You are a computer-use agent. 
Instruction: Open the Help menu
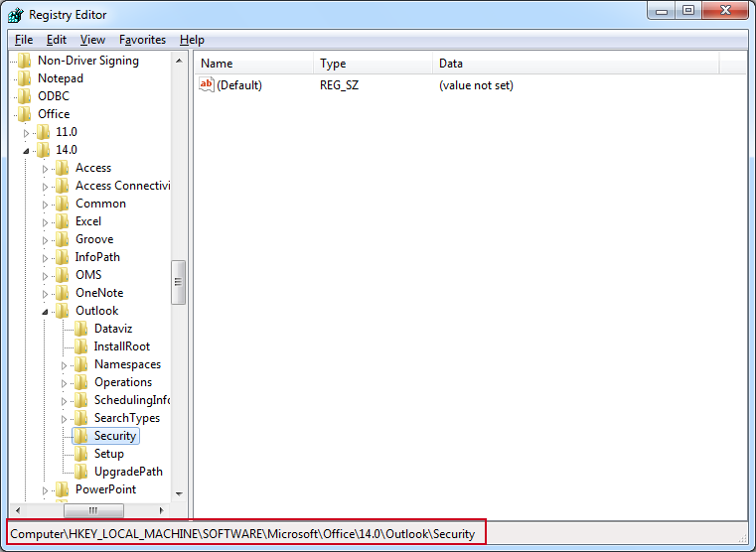click(x=192, y=40)
